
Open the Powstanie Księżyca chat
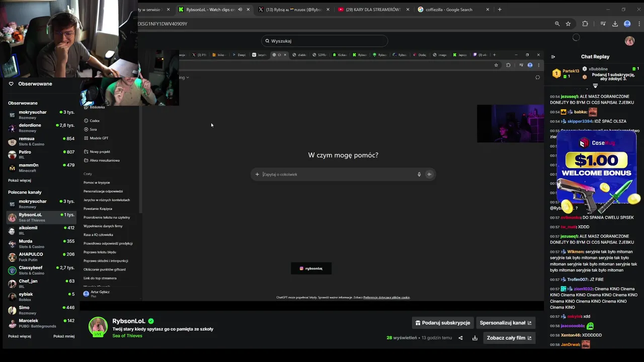tap(98, 209)
